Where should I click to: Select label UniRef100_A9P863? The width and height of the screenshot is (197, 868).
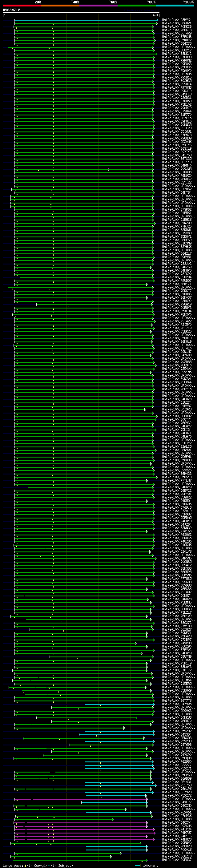pos(176,64)
